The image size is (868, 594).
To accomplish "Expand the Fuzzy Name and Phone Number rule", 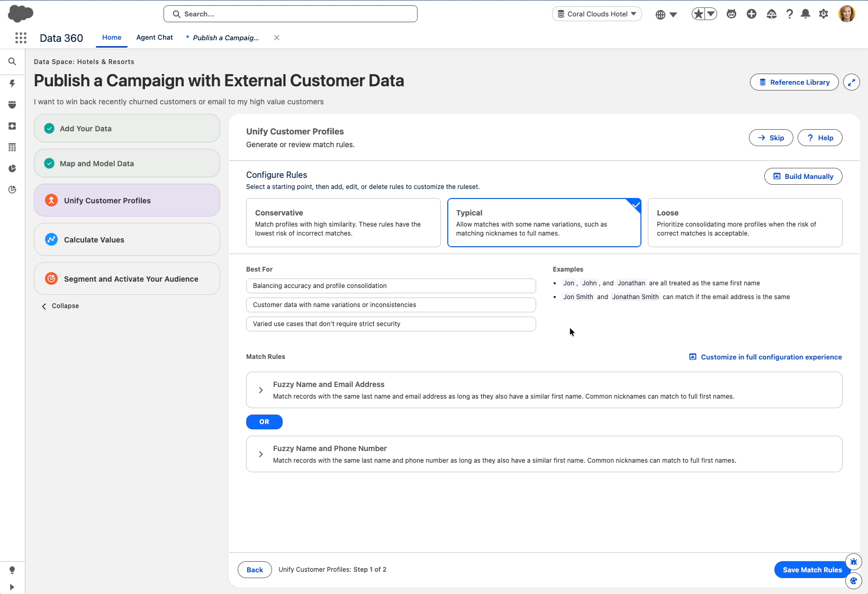I will pos(261,454).
